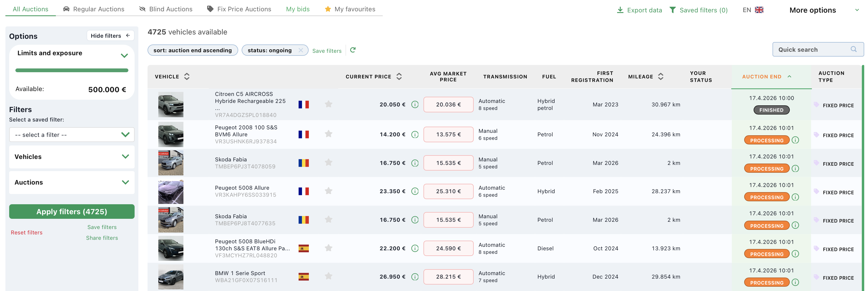The width and height of the screenshot is (868, 291).
Task: Open the select a filter dropdown
Action: [x=72, y=134]
